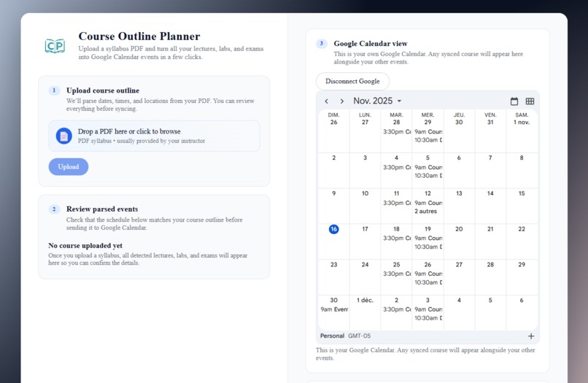Click Disconnect Google button
This screenshot has height=383, width=588.
tap(352, 81)
